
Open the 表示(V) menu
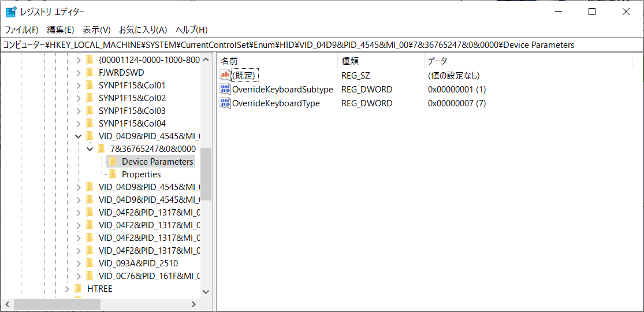click(x=96, y=30)
